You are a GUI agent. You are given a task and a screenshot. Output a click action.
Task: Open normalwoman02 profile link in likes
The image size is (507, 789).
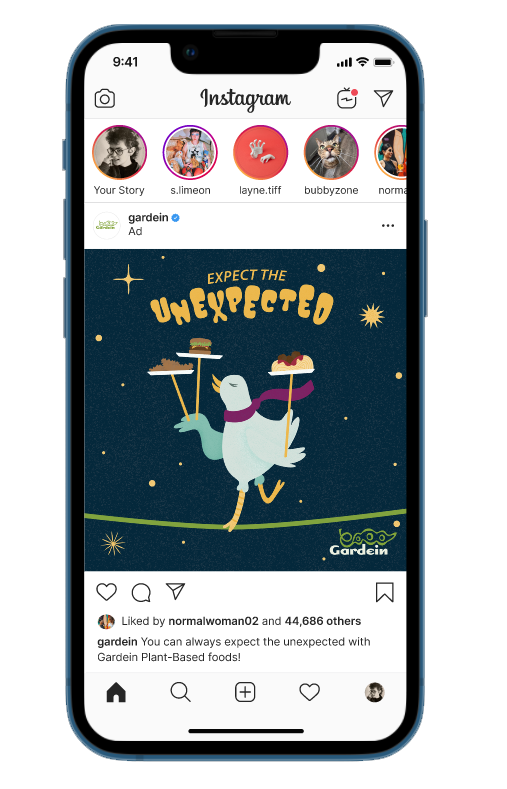point(213,621)
